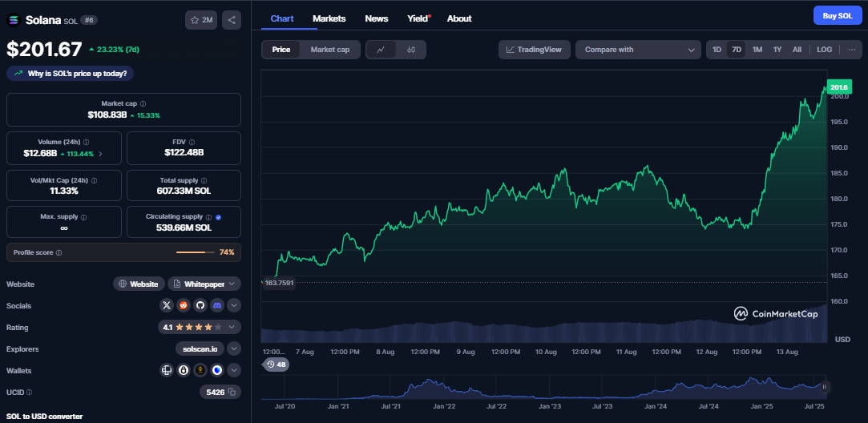The height and width of the screenshot is (423, 868).
Task: Open the News tab
Action: (377, 18)
